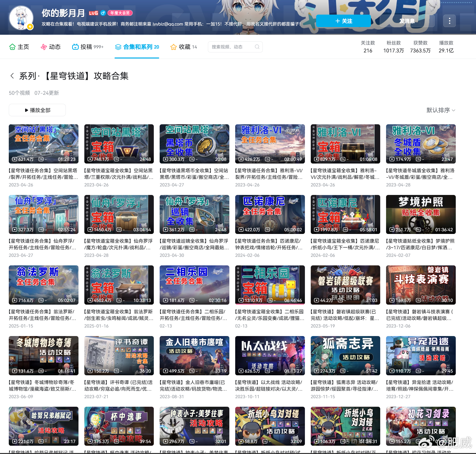Image resolution: width=476 pixels, height=454 pixels.
Task: Click the 07-24更新 update date
Action: (47, 93)
